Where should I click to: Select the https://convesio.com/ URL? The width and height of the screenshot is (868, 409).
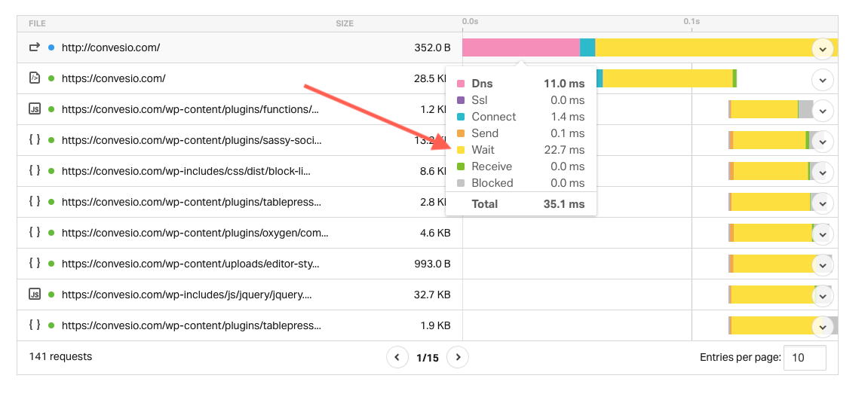[x=113, y=78]
